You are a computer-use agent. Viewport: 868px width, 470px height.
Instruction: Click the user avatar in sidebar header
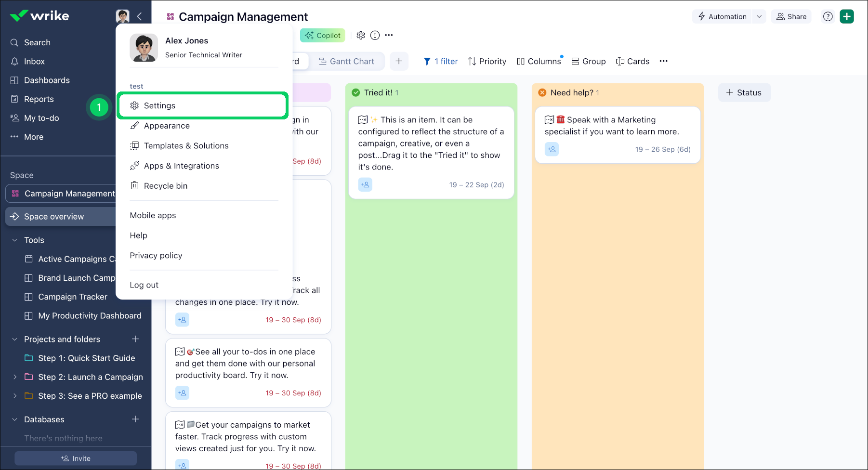[122, 16]
